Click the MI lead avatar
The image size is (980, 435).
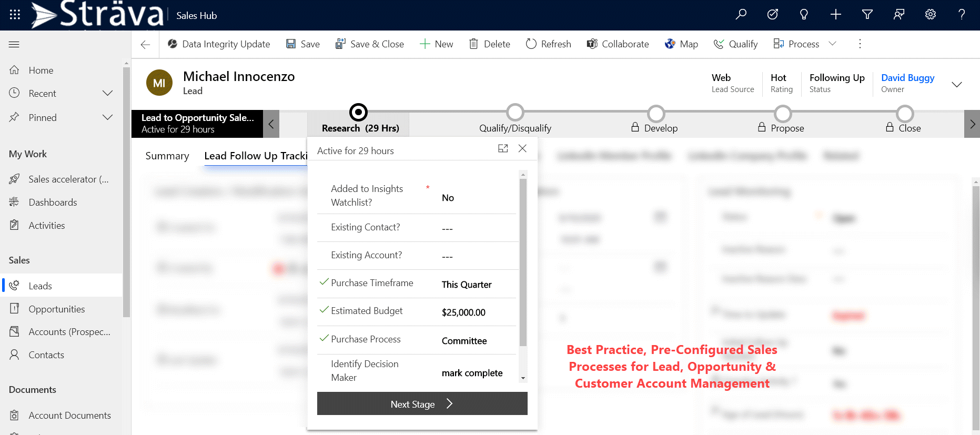(159, 83)
